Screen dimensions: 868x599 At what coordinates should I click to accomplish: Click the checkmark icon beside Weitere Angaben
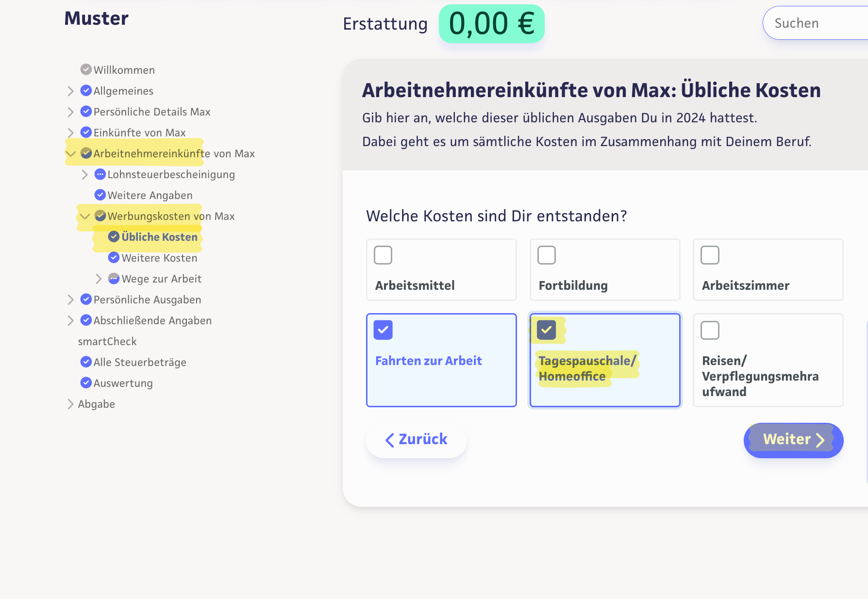coord(100,195)
